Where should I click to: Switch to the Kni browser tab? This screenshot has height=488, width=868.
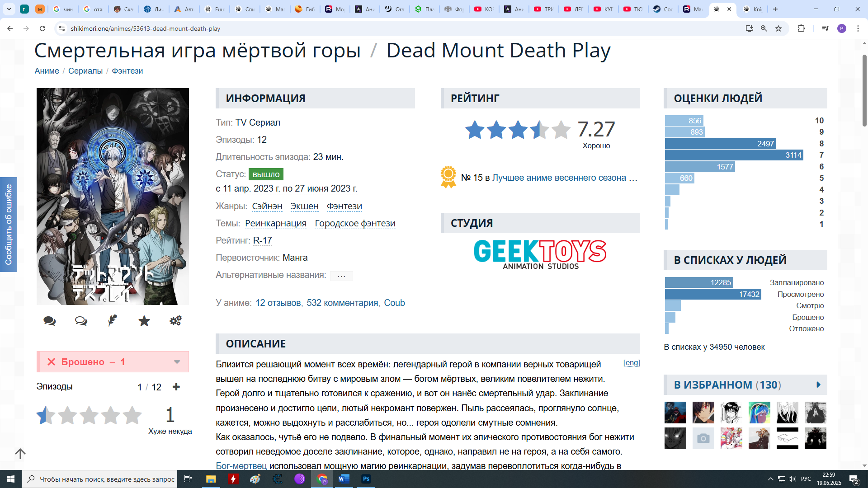753,9
